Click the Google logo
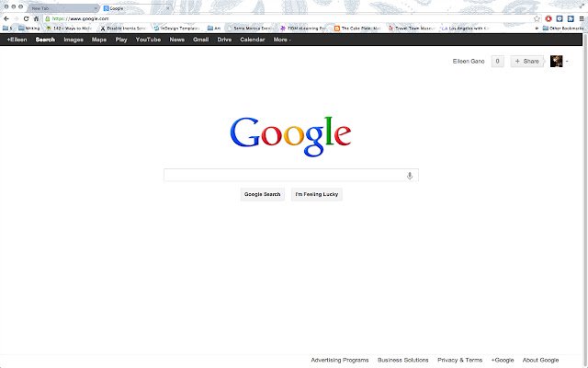The height and width of the screenshot is (368, 588). tap(290, 136)
